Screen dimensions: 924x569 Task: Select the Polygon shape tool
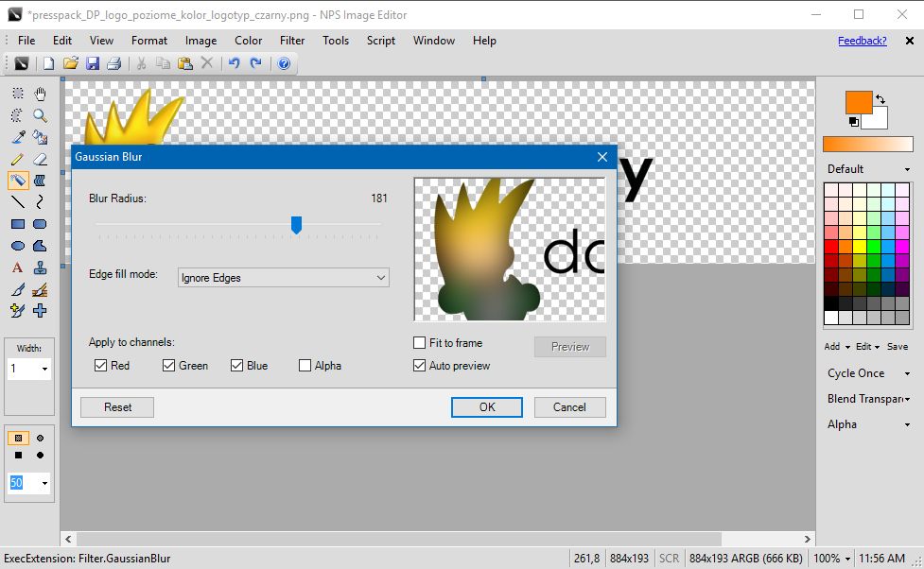[x=40, y=246]
